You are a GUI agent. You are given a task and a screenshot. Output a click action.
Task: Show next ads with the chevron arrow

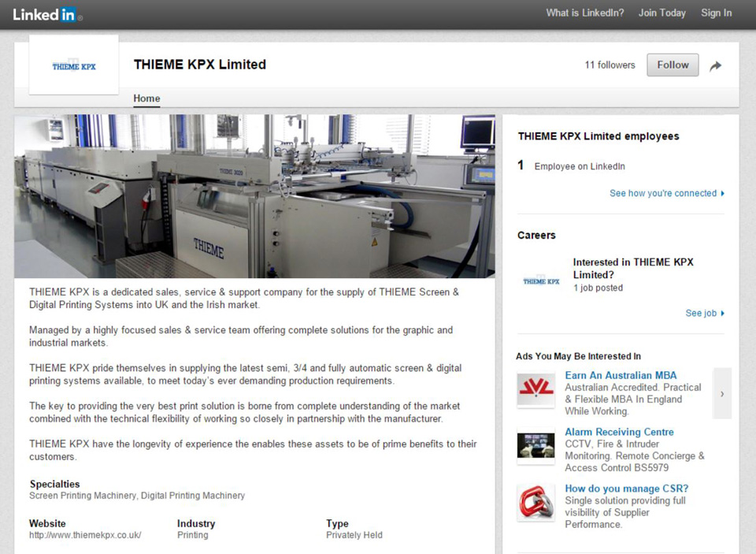pos(722,393)
